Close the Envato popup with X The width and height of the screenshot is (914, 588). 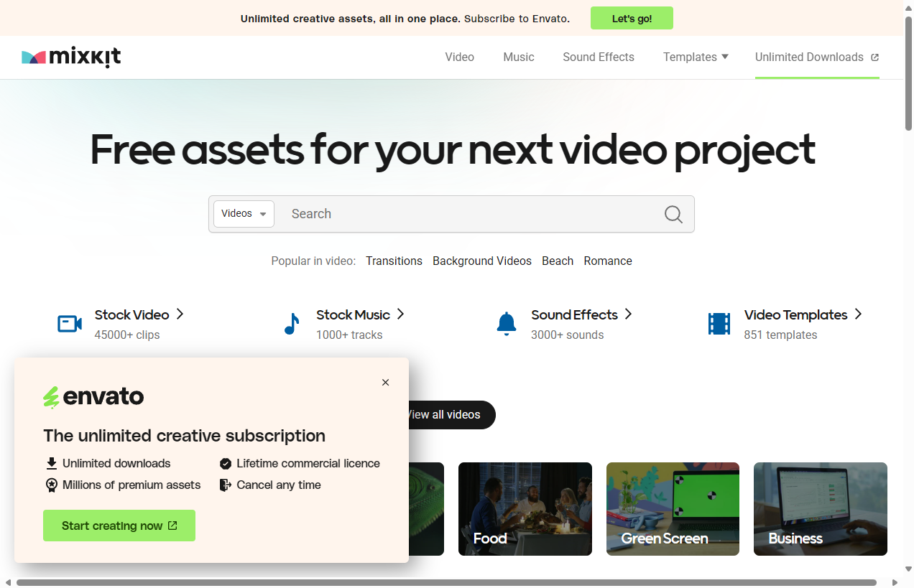386,383
